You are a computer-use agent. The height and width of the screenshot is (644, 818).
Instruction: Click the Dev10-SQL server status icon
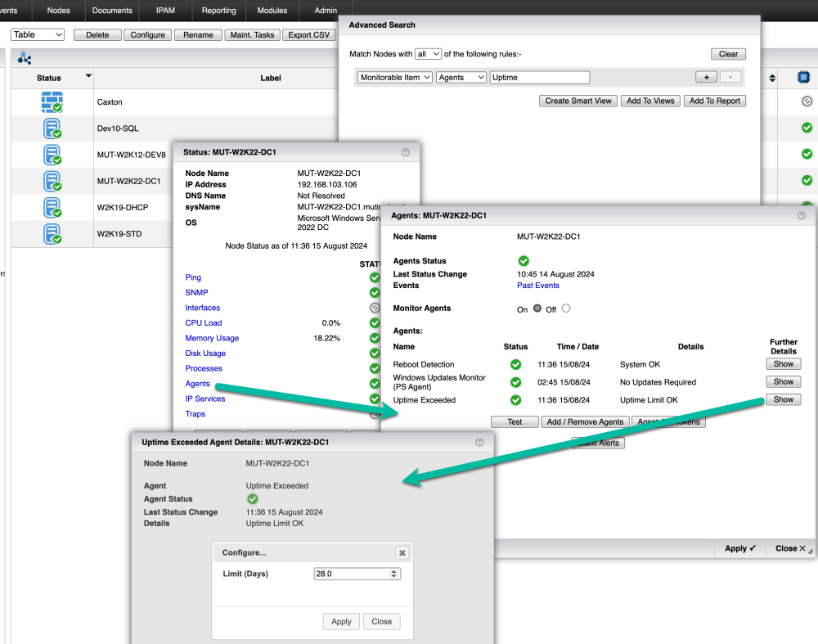pos(52,128)
